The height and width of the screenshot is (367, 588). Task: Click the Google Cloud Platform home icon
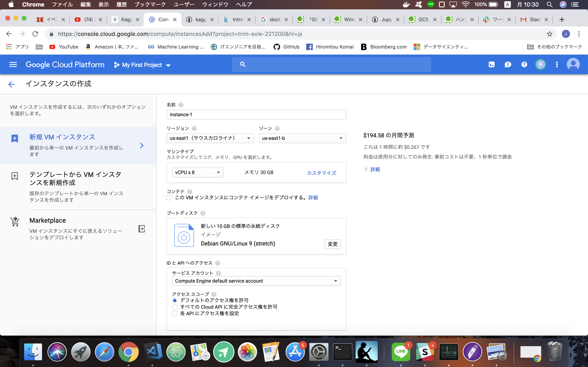(65, 65)
